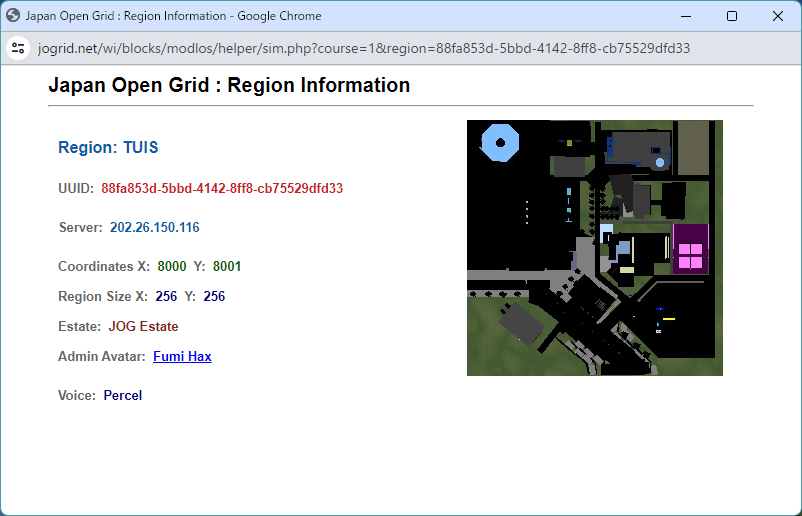Click the Region Size X value 256
The width and height of the screenshot is (802, 516).
click(x=166, y=297)
